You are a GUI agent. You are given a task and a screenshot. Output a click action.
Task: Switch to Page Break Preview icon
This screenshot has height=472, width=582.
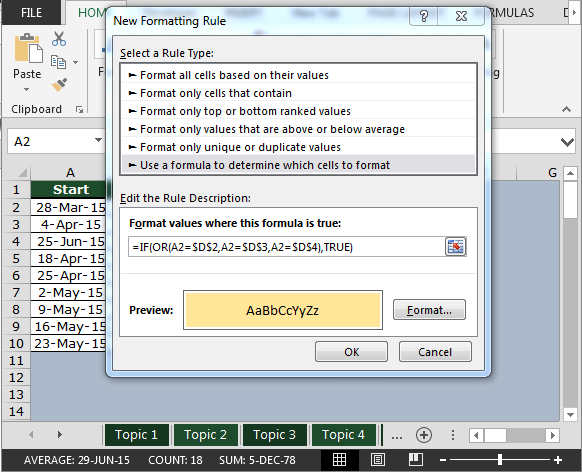tap(416, 459)
